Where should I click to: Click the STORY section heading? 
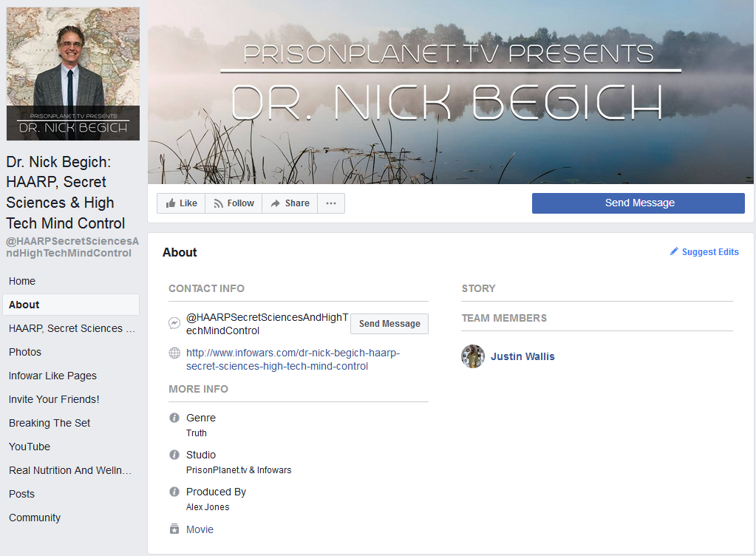[x=478, y=288]
